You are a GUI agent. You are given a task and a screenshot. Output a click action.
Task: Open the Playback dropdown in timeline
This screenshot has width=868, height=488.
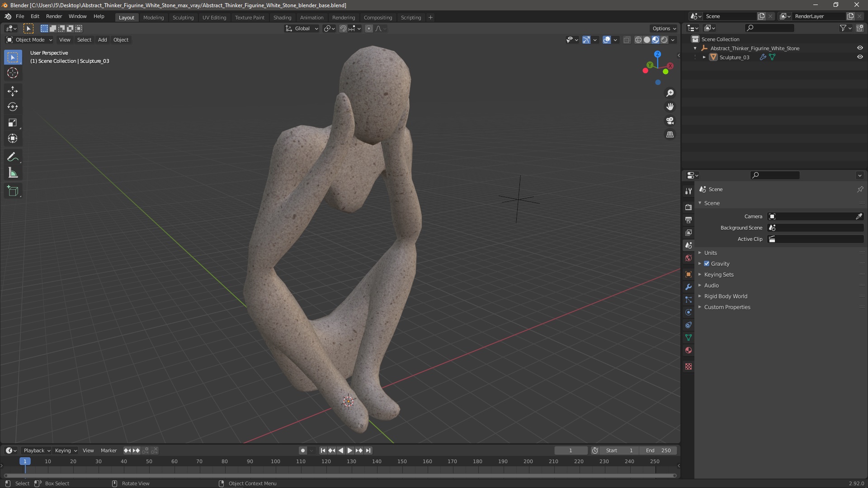[37, 450]
